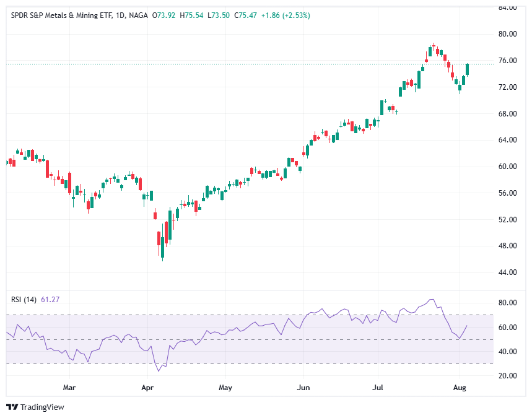Screen dimensions: 532x418
Task: Click the Mar label on the time axis
Action: point(69,387)
